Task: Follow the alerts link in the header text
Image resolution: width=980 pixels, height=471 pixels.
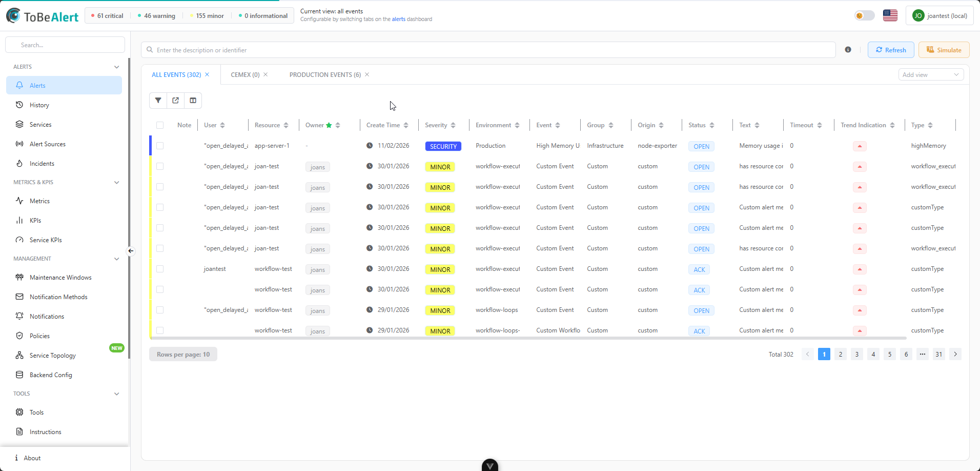Action: coord(398,19)
